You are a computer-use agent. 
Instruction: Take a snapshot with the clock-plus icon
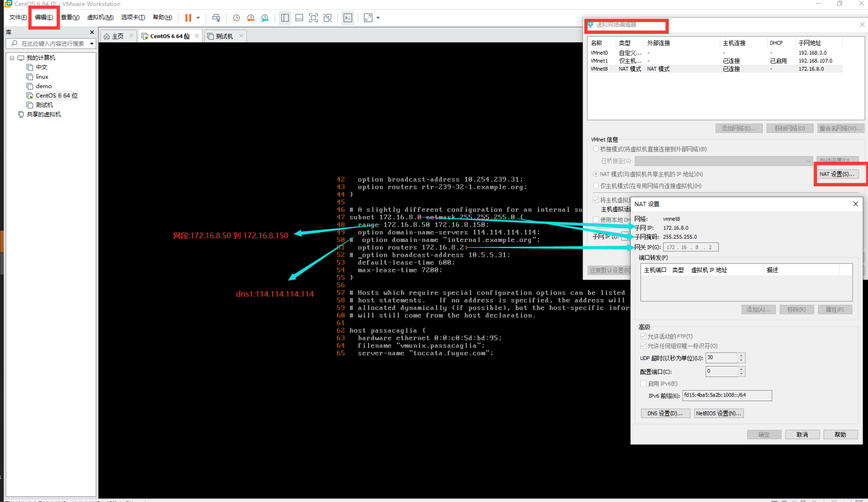coord(236,18)
